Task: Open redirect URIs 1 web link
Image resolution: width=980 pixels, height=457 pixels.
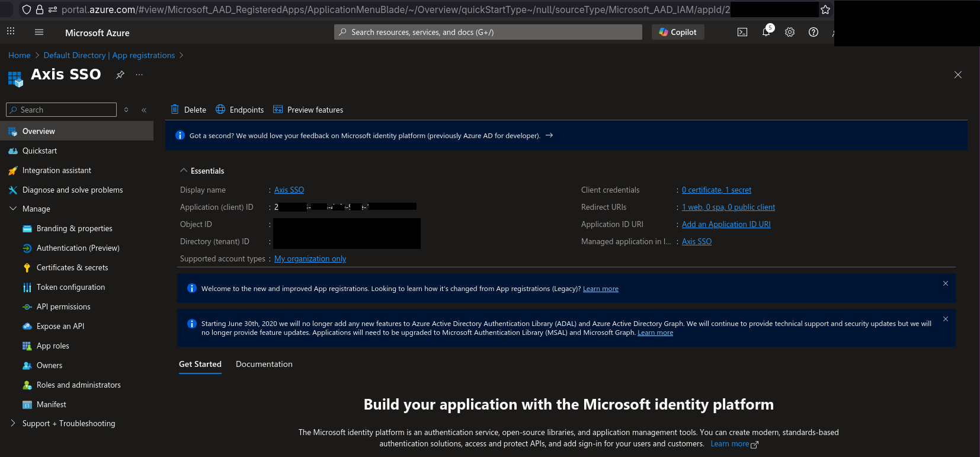Action: (728, 207)
